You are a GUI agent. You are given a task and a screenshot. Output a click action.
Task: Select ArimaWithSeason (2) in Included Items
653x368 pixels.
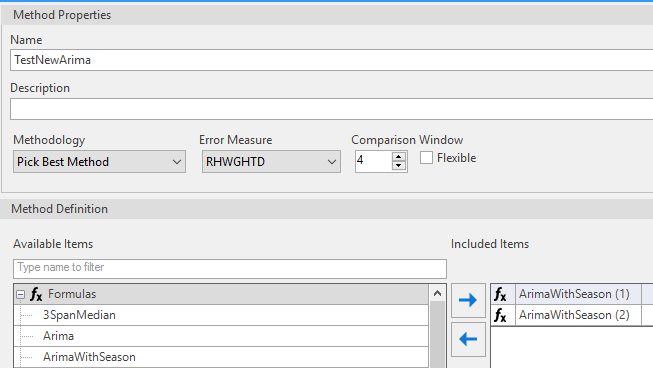click(x=574, y=315)
